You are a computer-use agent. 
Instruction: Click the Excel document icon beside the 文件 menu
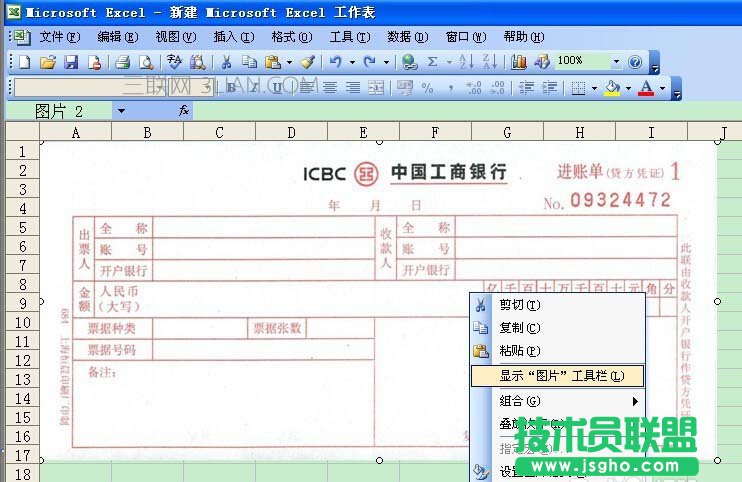[21, 37]
